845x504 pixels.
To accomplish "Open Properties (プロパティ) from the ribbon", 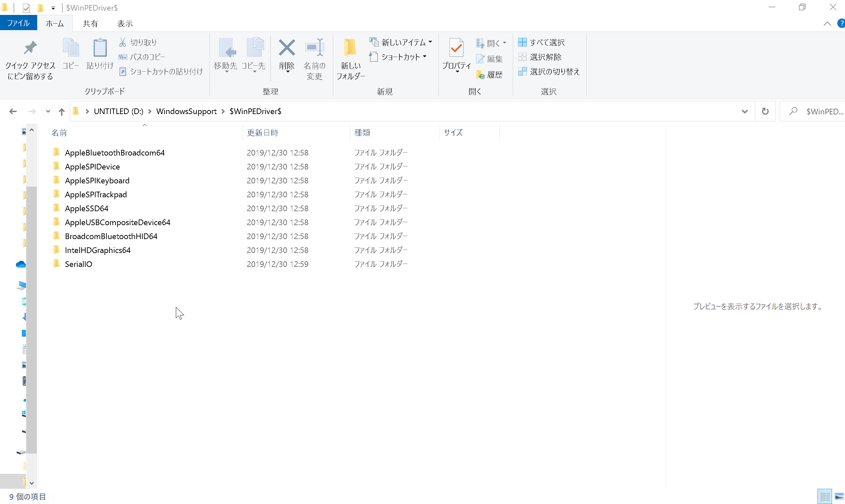I will pyautogui.click(x=456, y=48).
